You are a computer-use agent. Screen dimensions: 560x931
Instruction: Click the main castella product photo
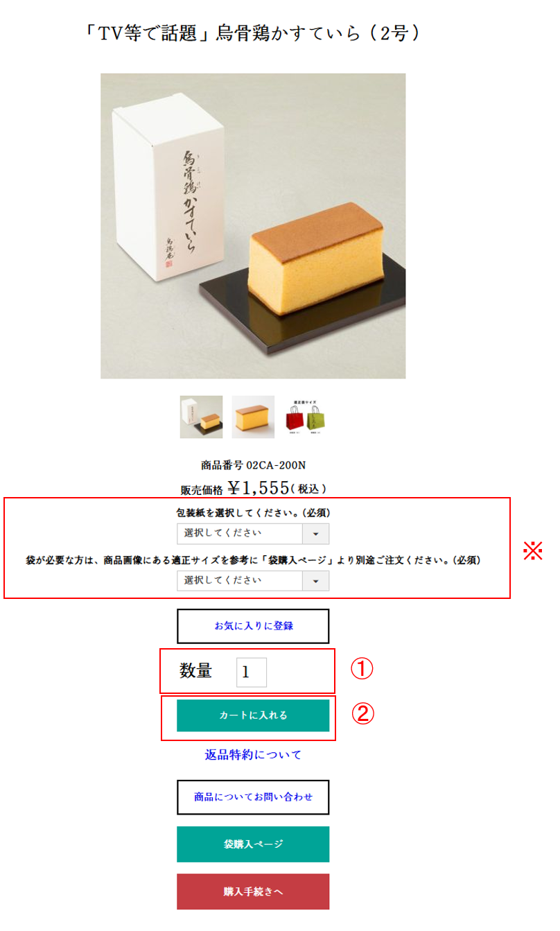coord(253,226)
